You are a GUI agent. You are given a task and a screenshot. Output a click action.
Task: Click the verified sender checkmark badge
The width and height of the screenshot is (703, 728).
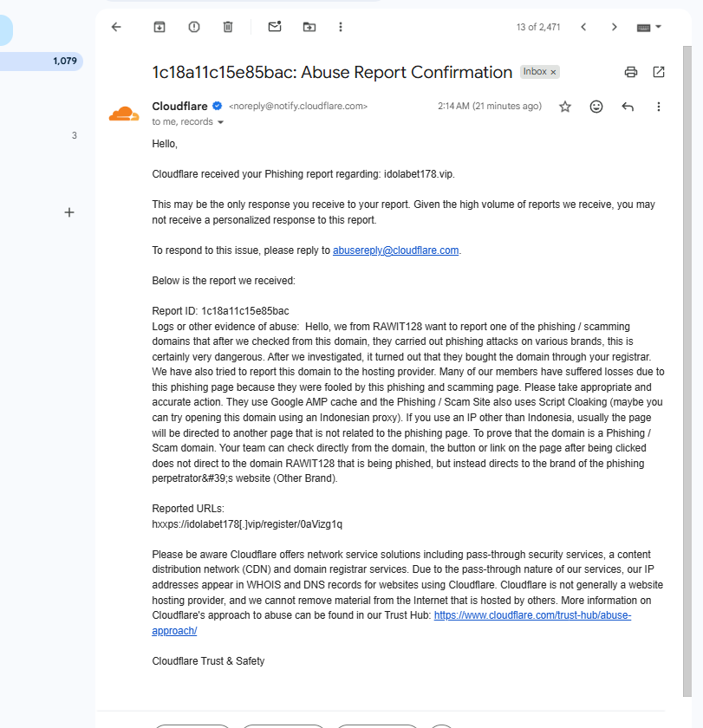(218, 106)
